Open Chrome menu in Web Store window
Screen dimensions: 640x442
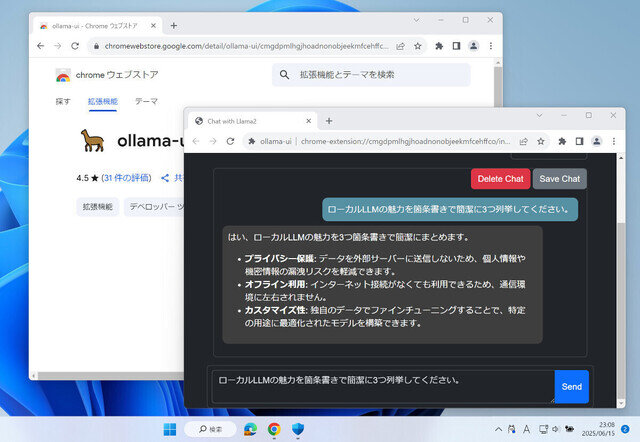491,46
